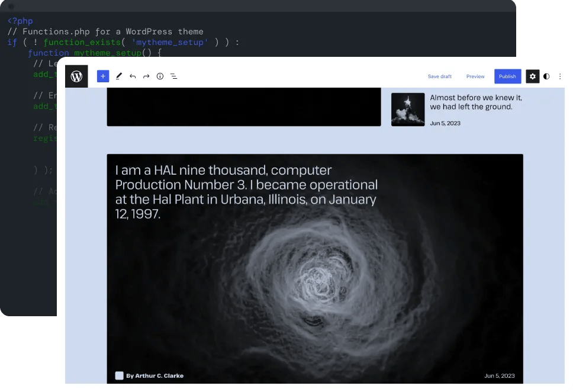The image size is (573, 392).
Task: Redo the last undone change
Action: point(146,76)
